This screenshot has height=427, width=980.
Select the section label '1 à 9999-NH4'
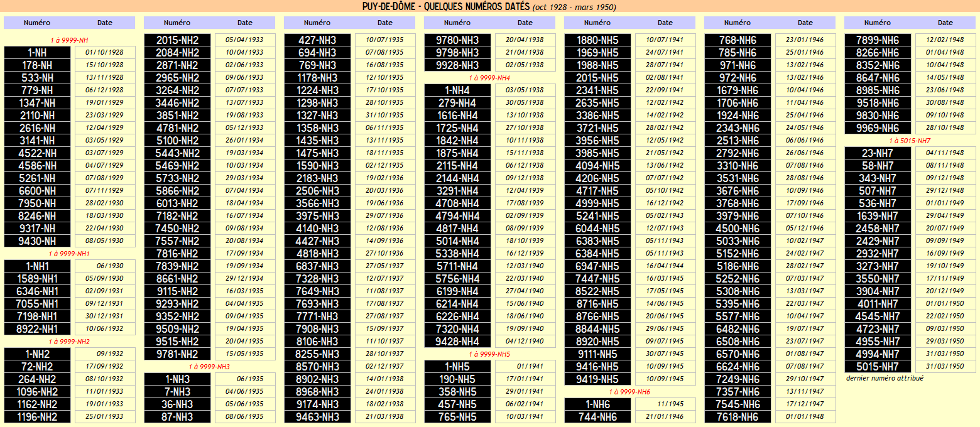(x=490, y=78)
